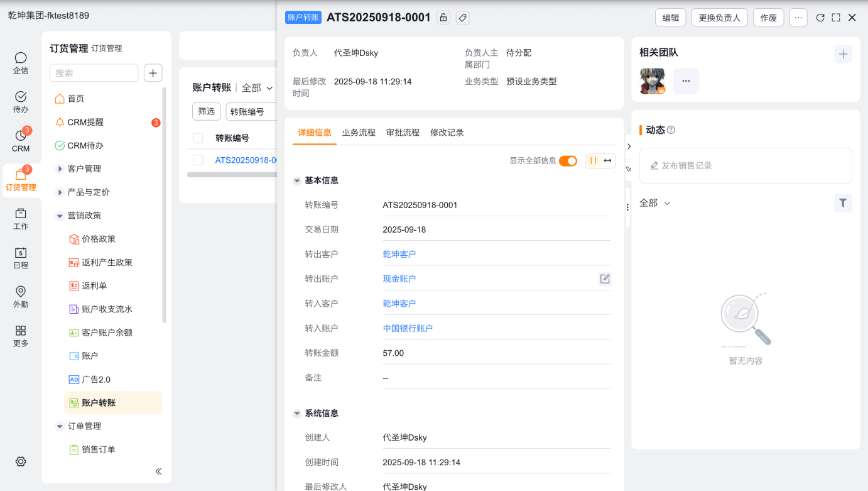This screenshot has height=491, width=868.
Task: Open the 中国银行账户 link
Action: [x=408, y=328]
